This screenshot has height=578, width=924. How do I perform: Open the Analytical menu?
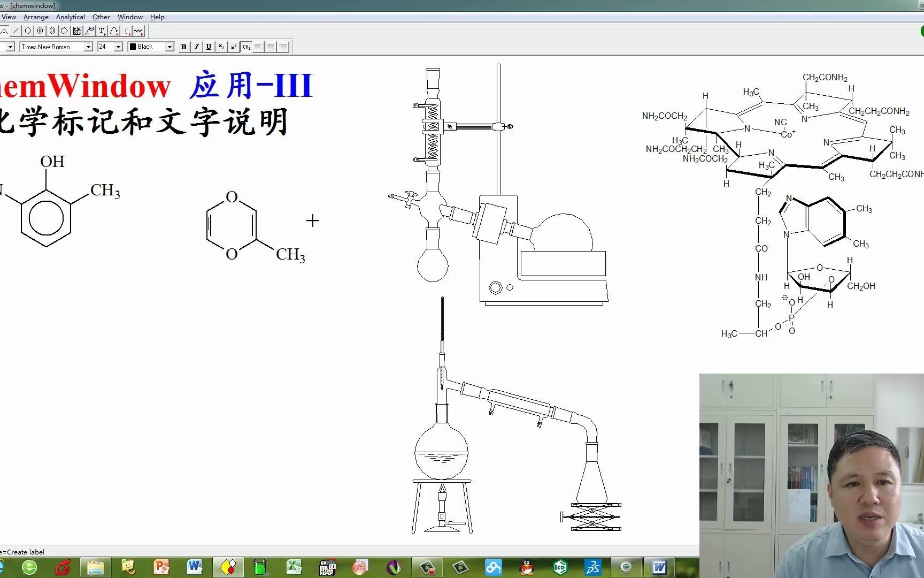(x=70, y=17)
